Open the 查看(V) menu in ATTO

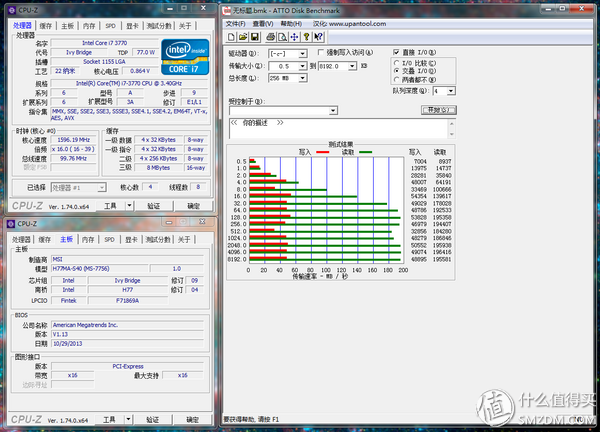point(263,24)
